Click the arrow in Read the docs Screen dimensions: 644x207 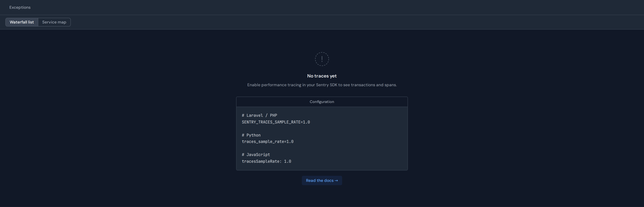tap(336, 180)
